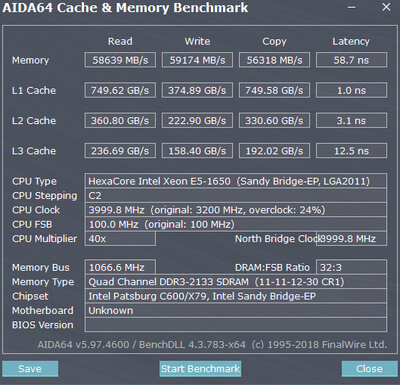The height and width of the screenshot is (385, 400).
Task: Close window with title bar X
Action: pos(386,7)
